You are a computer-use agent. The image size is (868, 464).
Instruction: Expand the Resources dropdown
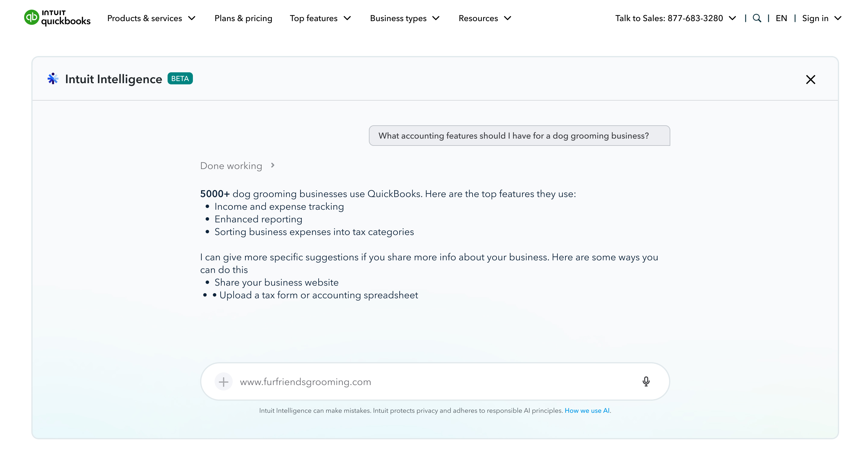[485, 18]
